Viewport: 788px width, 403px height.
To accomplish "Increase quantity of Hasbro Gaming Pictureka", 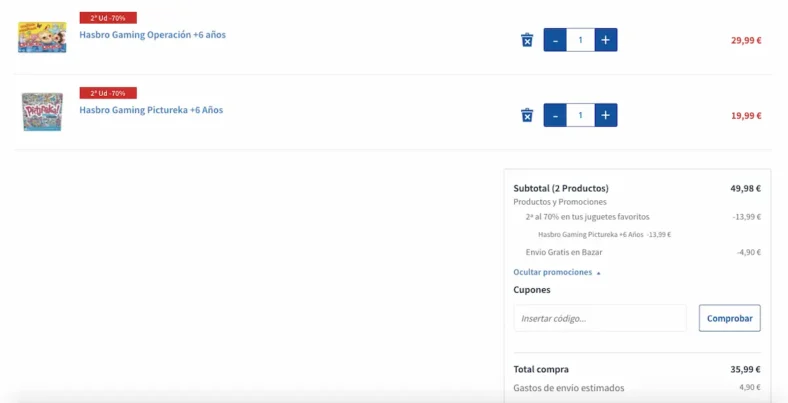I will [x=606, y=115].
